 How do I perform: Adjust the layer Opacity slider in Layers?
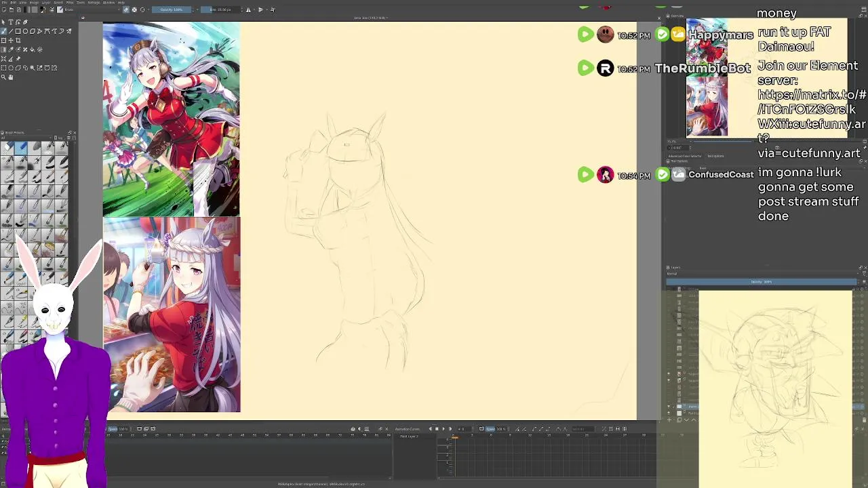click(762, 282)
